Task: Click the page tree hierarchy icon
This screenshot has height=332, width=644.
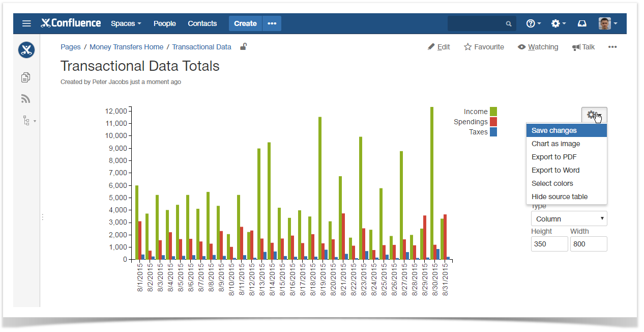Action: pyautogui.click(x=26, y=121)
